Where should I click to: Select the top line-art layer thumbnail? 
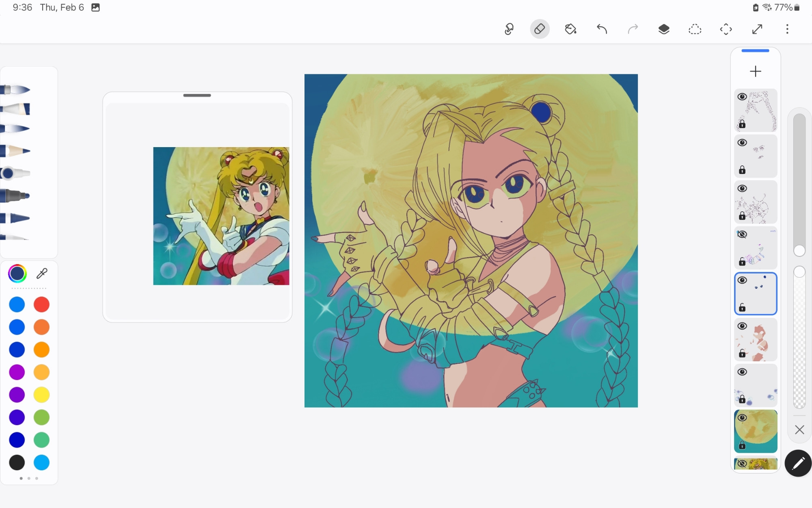tap(756, 110)
